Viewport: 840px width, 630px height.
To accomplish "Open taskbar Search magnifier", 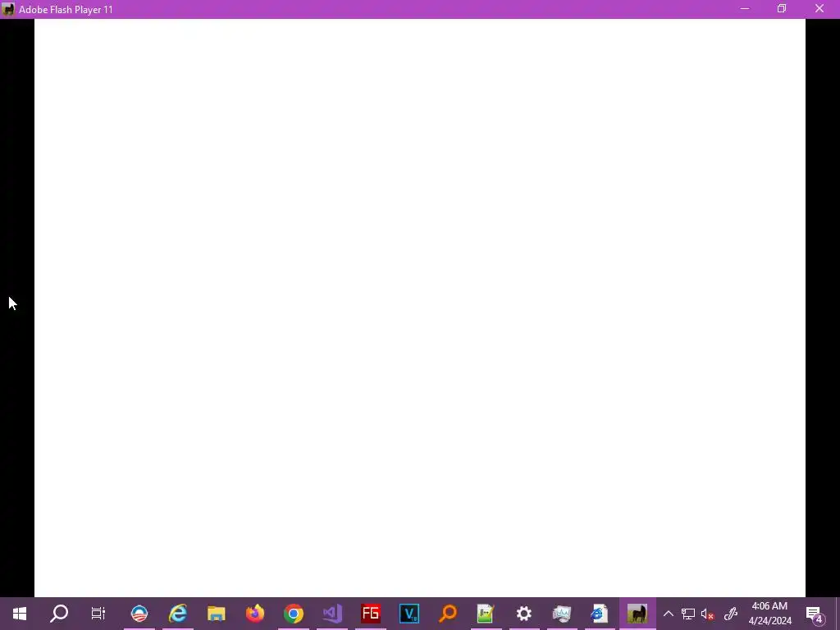I will [x=59, y=614].
